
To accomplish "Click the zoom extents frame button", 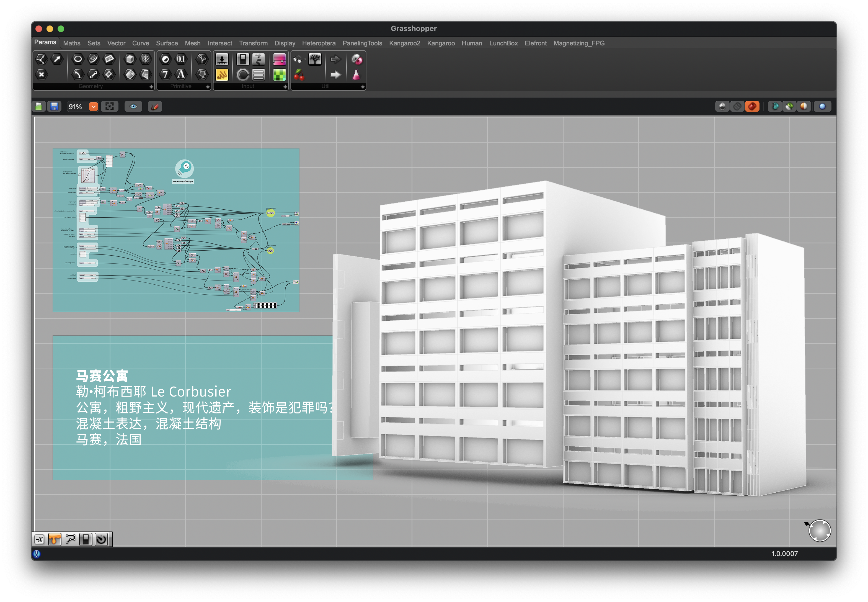I will click(110, 107).
